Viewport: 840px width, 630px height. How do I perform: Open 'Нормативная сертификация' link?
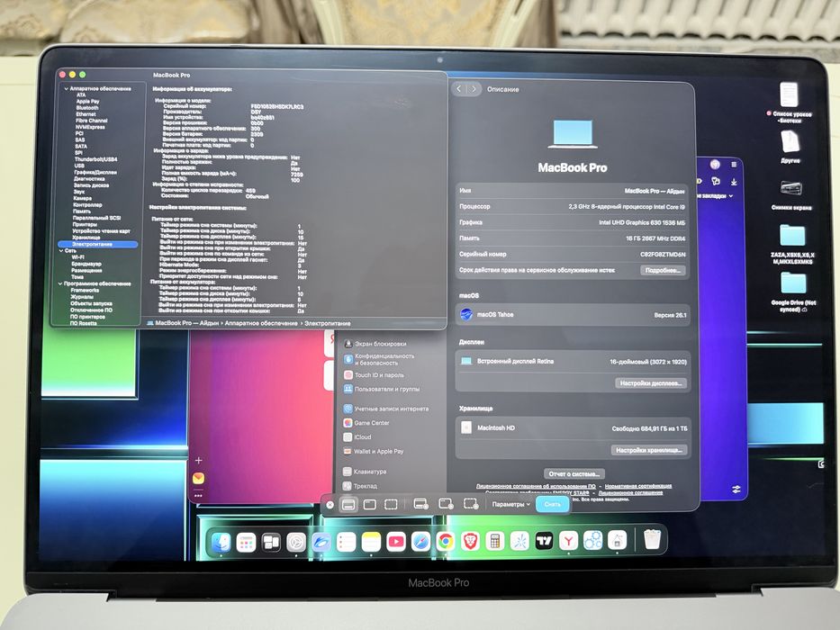638,486
